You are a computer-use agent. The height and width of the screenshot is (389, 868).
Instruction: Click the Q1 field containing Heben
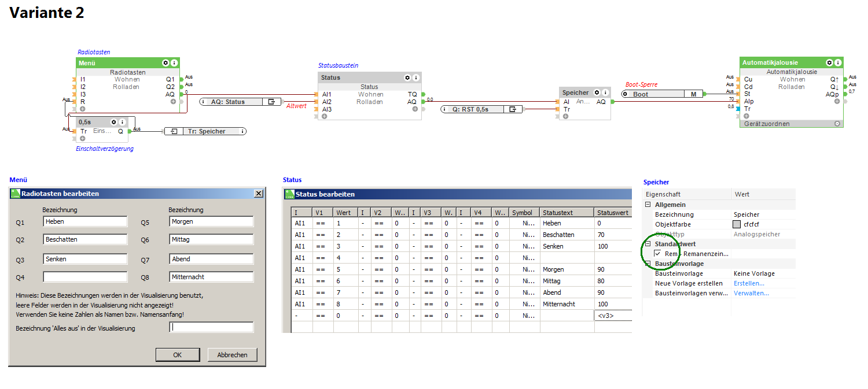[x=85, y=221]
